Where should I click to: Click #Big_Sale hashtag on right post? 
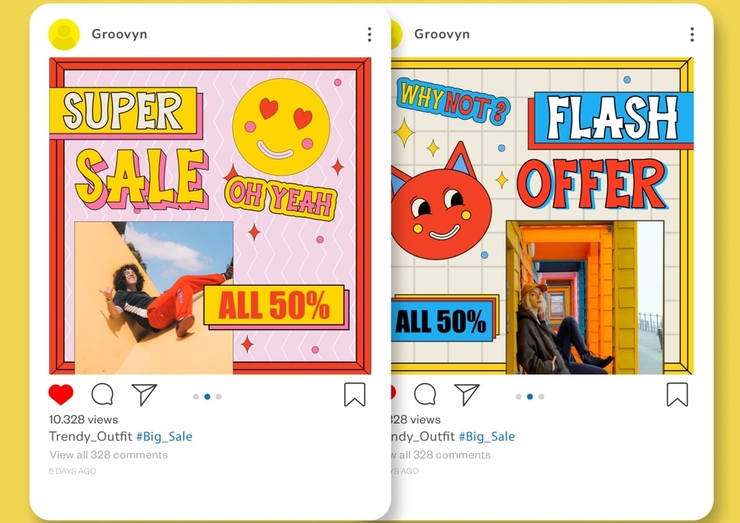487,436
